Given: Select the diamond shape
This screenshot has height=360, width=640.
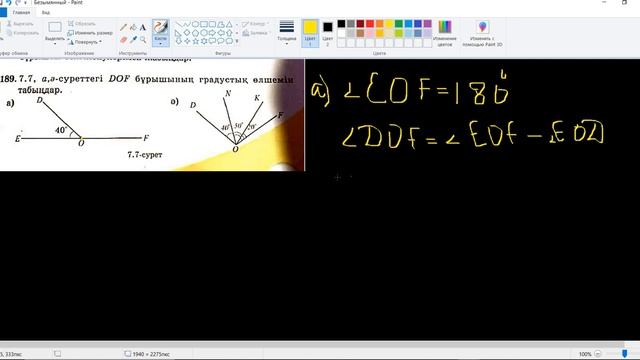Looking at the screenshot, I should click(x=187, y=33).
